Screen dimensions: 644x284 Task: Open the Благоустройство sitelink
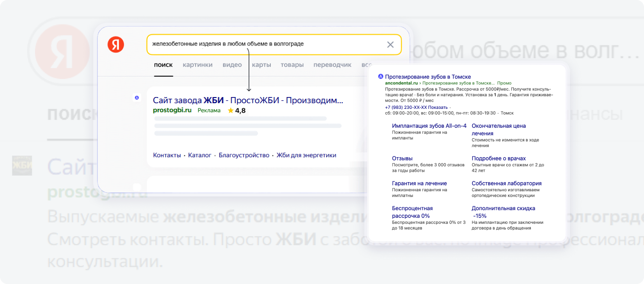pos(244,155)
